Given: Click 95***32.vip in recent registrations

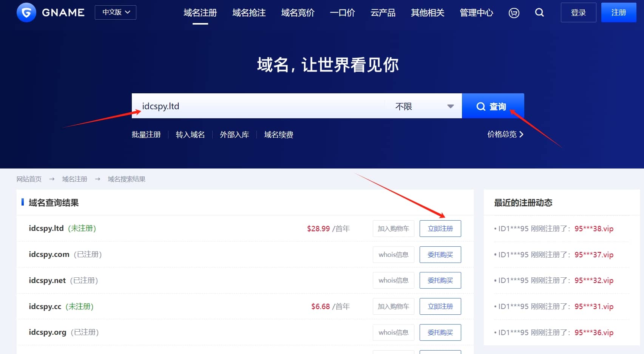Looking at the screenshot, I should pos(594,280).
